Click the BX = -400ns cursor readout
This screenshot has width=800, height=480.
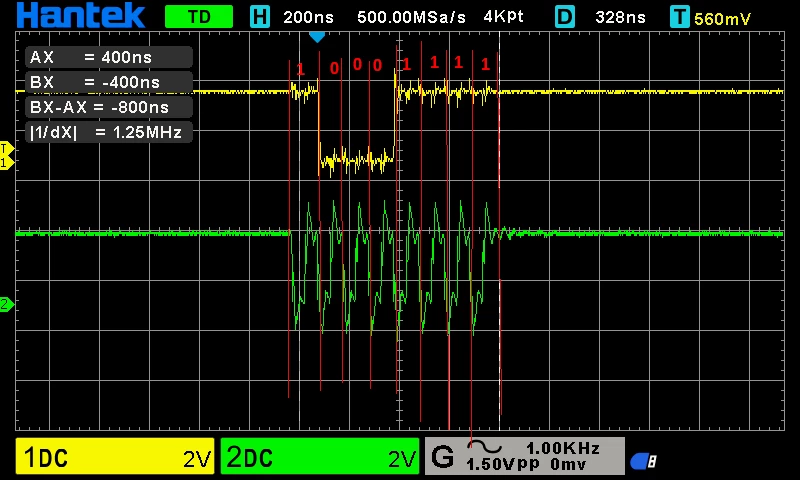(x=109, y=82)
